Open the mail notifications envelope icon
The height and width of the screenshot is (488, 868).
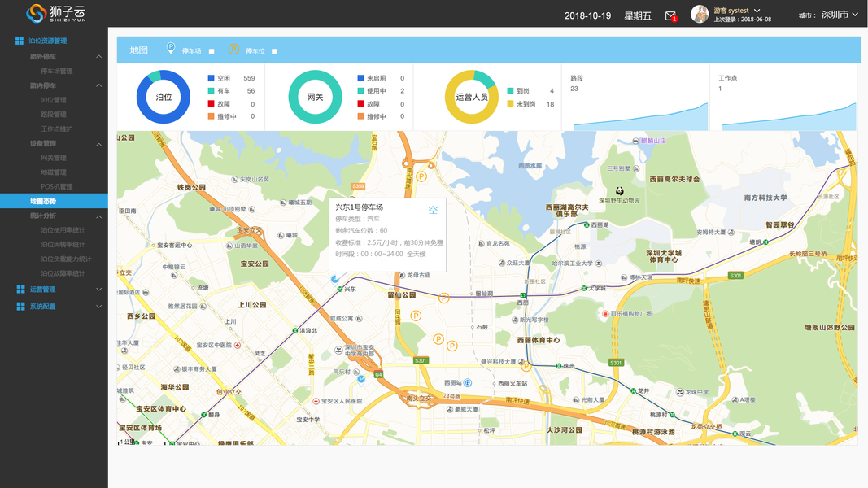(670, 16)
